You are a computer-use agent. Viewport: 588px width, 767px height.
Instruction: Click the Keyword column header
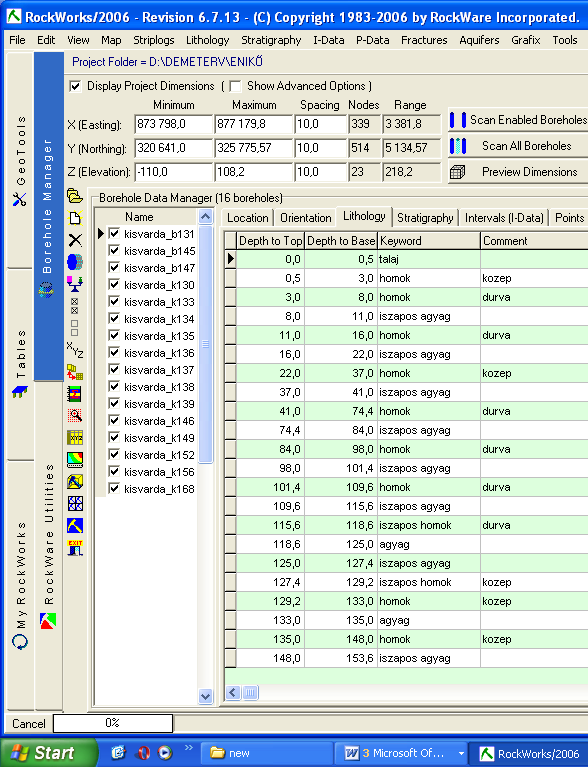[429, 241]
